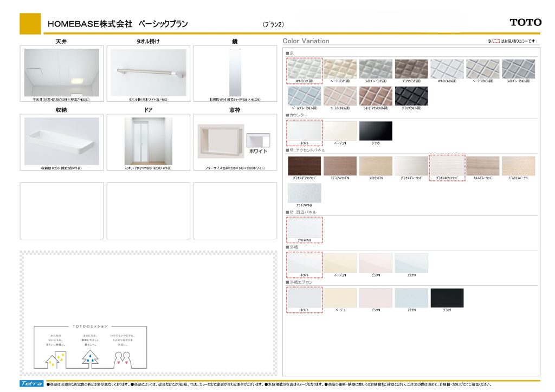Choose the pink bathtub color swatch
The image size is (555, 392).
click(x=375, y=263)
